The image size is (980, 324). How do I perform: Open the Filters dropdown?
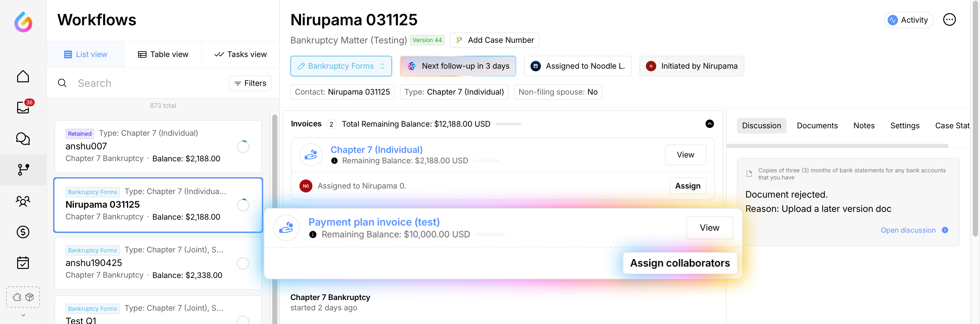coord(250,83)
